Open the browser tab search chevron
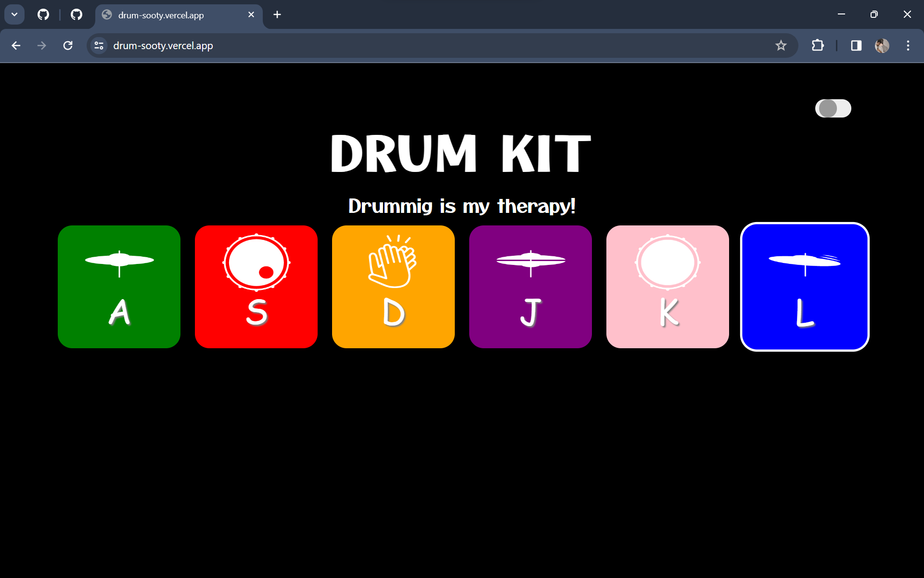Screen dimensions: 924x578 pyautogui.click(x=14, y=14)
